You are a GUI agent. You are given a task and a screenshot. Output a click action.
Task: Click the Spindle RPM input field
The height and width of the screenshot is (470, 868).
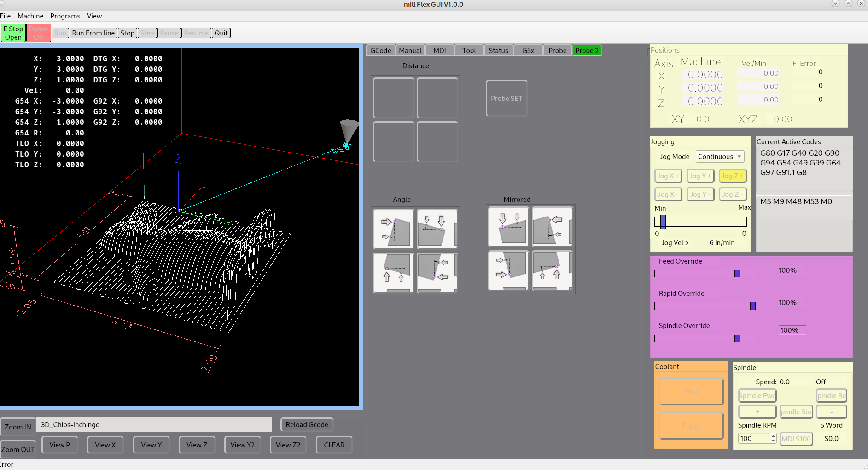click(754, 439)
